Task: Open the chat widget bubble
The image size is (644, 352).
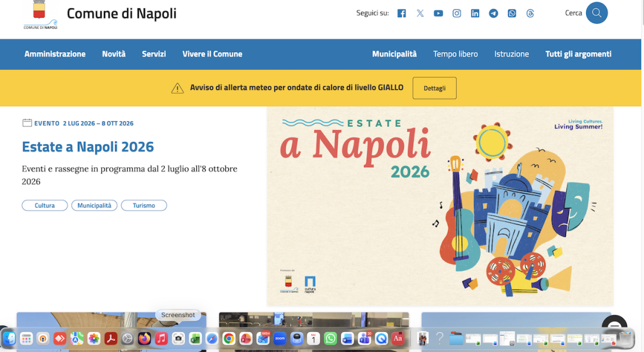Action: pyautogui.click(x=614, y=324)
